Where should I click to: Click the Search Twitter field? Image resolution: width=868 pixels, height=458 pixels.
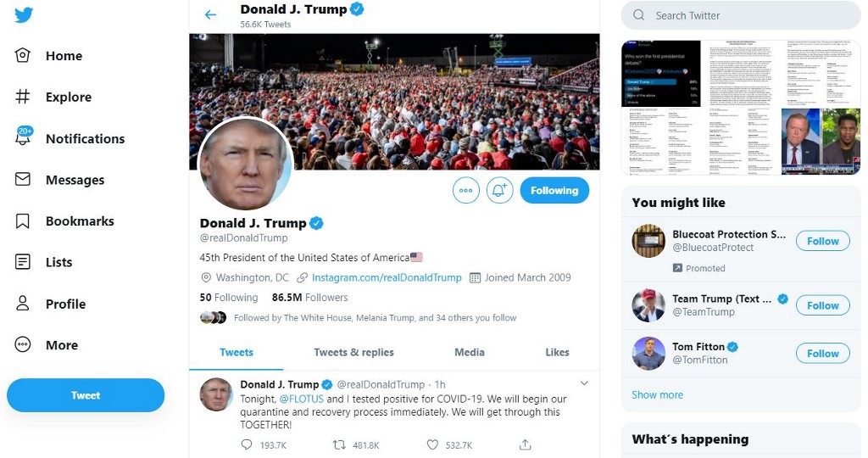click(x=741, y=15)
